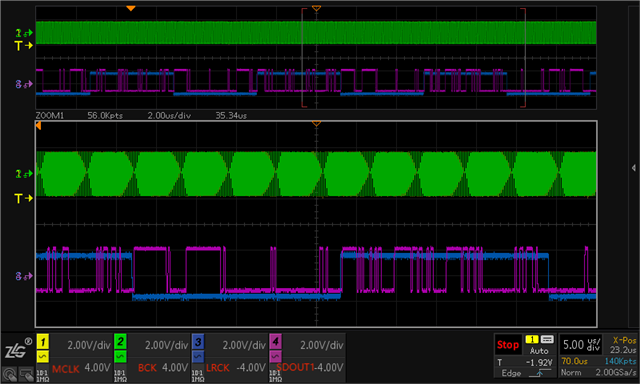
Task: Open channel 1 probe 10:1 1MΩ setting
Action: coord(43,375)
